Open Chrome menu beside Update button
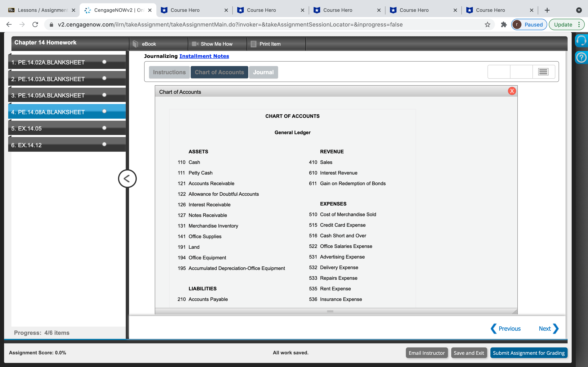The height and width of the screenshot is (367, 588). pos(579,24)
